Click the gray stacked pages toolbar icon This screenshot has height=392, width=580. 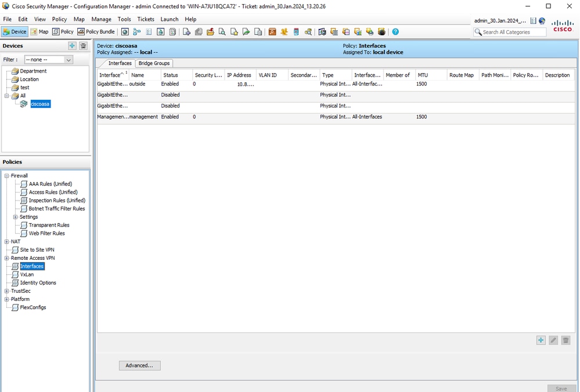click(x=198, y=32)
